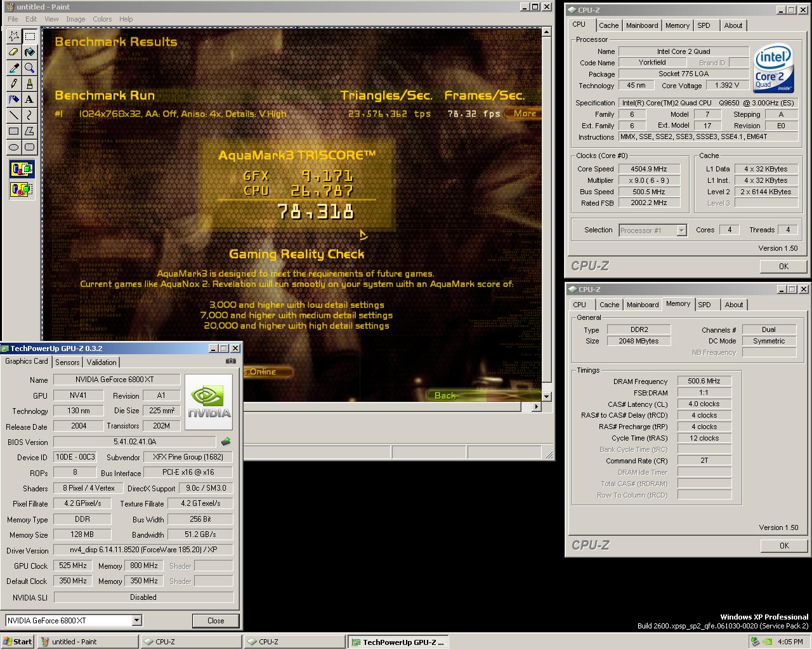Image resolution: width=812 pixels, height=650 pixels.
Task: Open the Paint Image menu
Action: (x=75, y=19)
